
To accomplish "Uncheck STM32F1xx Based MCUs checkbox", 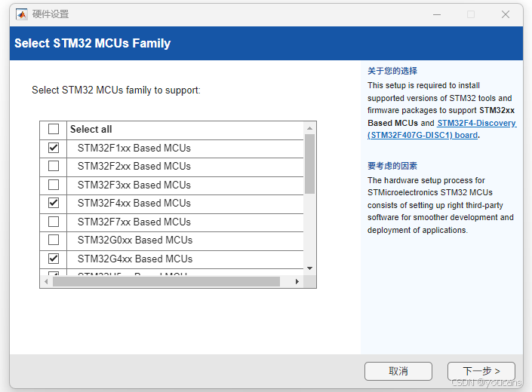I will point(54,148).
